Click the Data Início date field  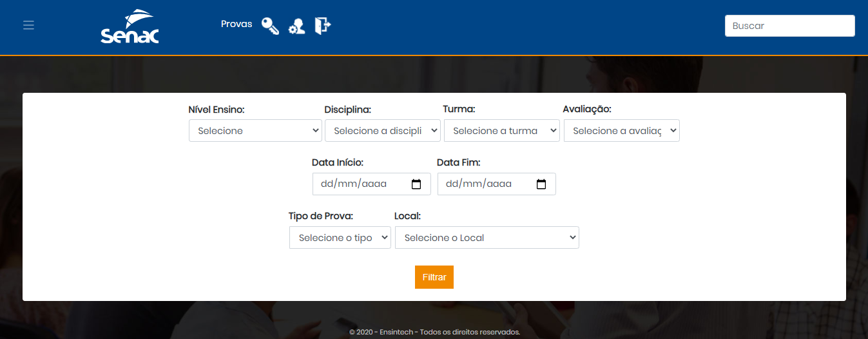[372, 184]
